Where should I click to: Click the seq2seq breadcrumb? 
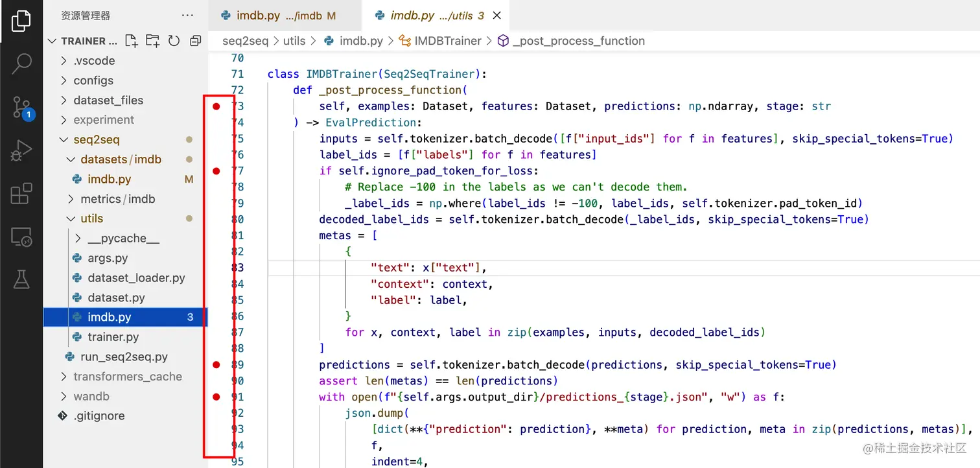click(x=245, y=41)
